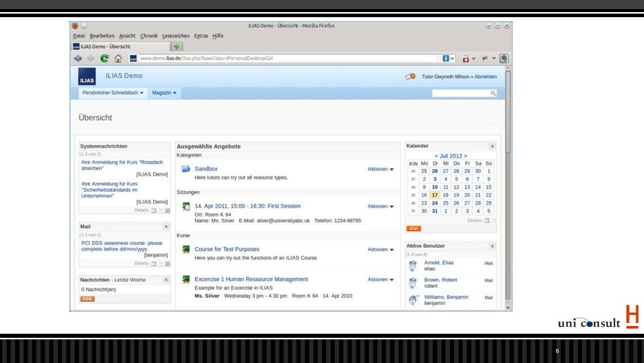Switch Mail block details to the first view icon
The image size is (644, 363).
(x=154, y=263)
